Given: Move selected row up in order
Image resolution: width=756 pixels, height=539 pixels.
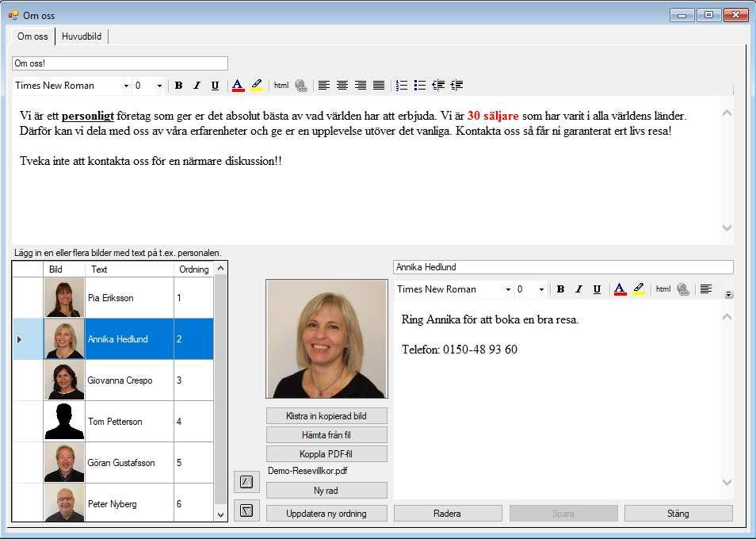Looking at the screenshot, I should (x=246, y=482).
